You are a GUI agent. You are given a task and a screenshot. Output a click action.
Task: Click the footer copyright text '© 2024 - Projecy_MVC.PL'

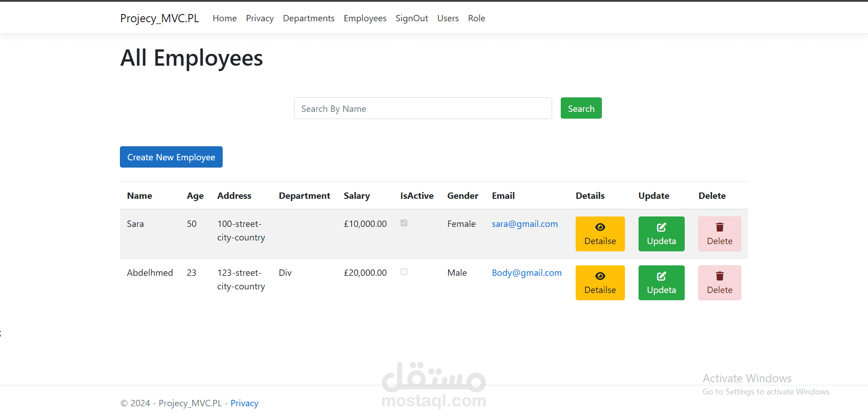[171, 403]
